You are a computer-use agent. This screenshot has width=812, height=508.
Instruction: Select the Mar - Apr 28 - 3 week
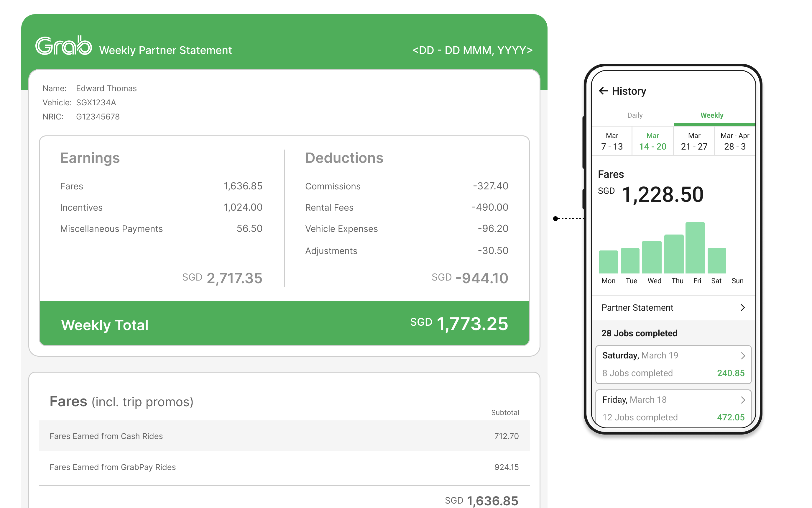735,141
